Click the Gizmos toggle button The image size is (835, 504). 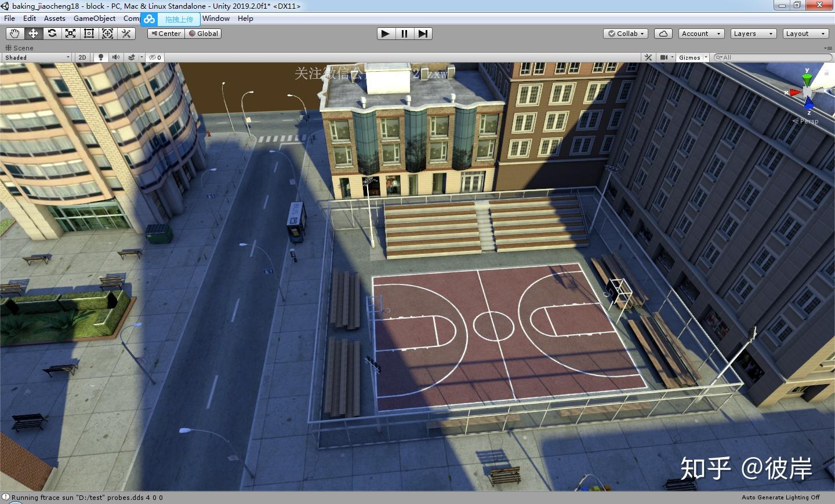tap(689, 57)
